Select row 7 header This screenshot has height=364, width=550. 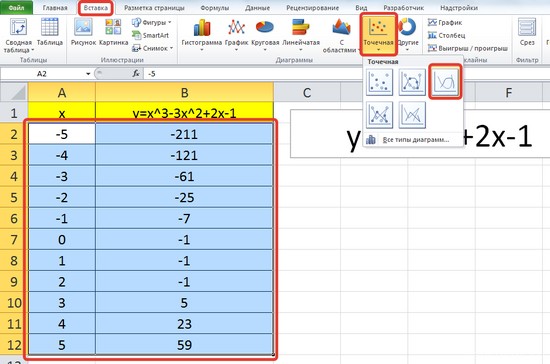14,239
